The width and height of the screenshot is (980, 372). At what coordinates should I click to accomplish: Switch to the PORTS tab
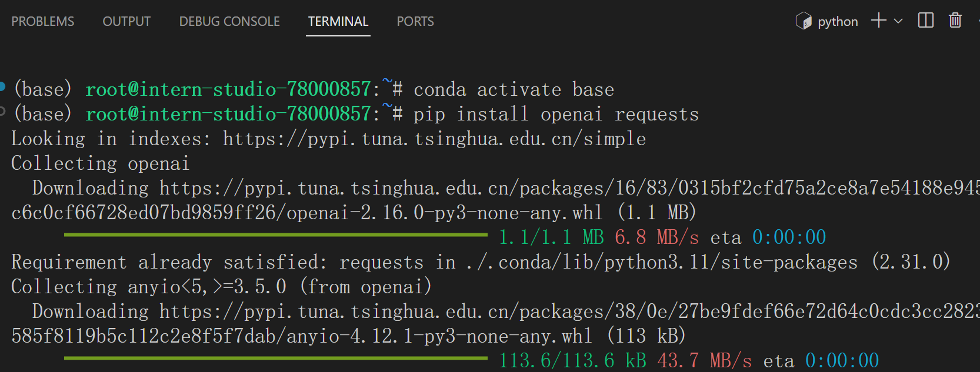pos(415,22)
